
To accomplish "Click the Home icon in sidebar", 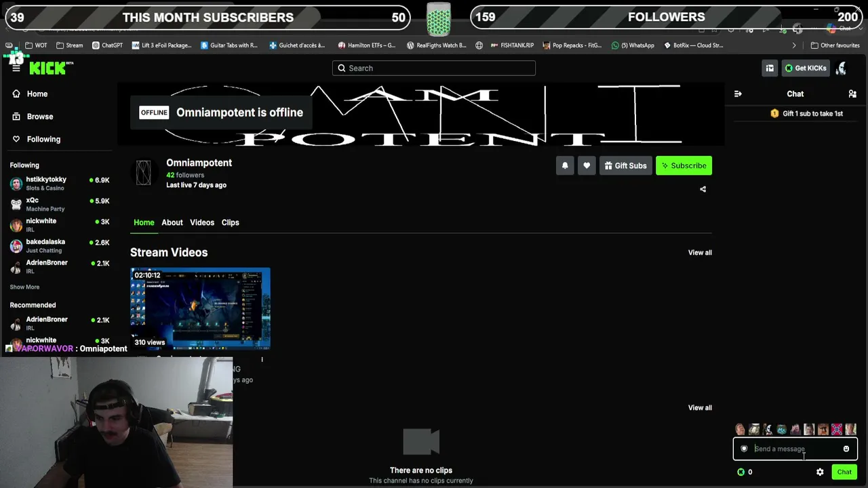I will (x=16, y=94).
